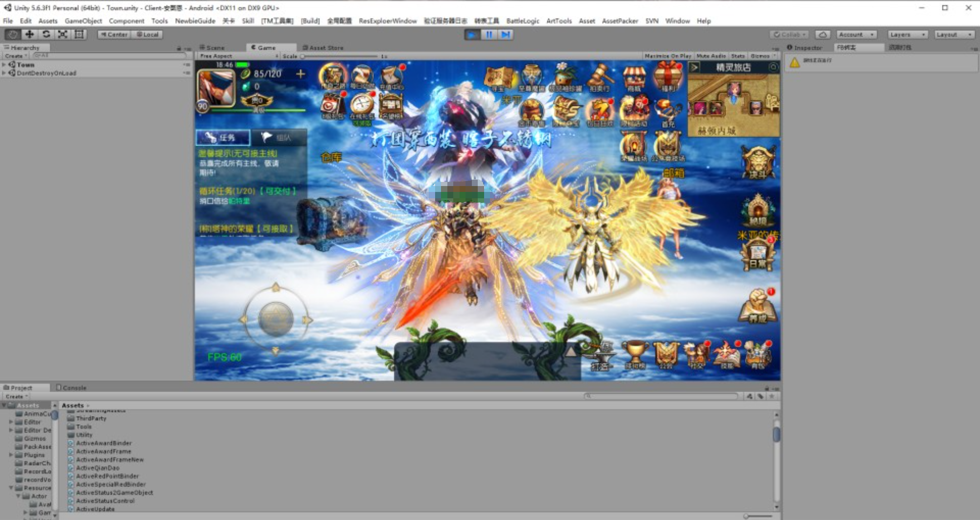980x520 pixels.
Task: Switch to the Console tab
Action: [71, 388]
